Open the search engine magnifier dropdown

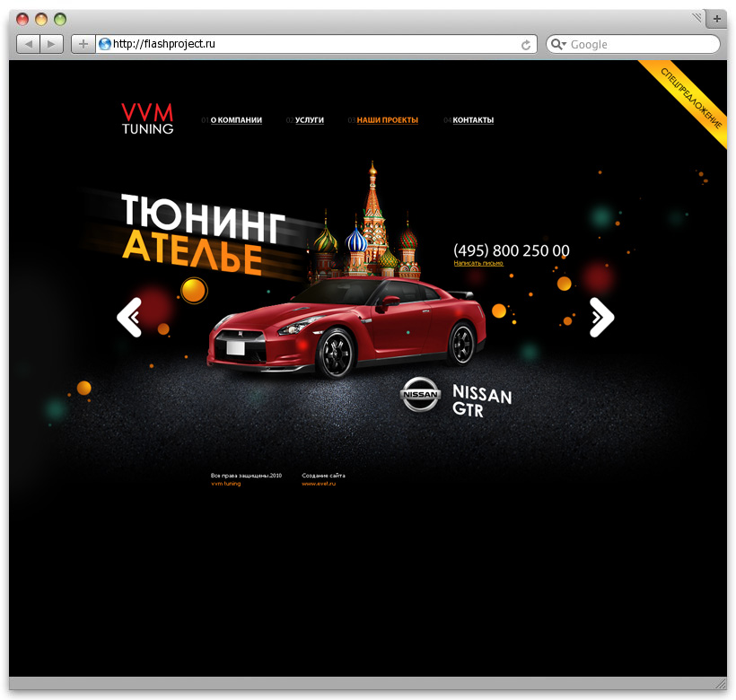(x=557, y=43)
